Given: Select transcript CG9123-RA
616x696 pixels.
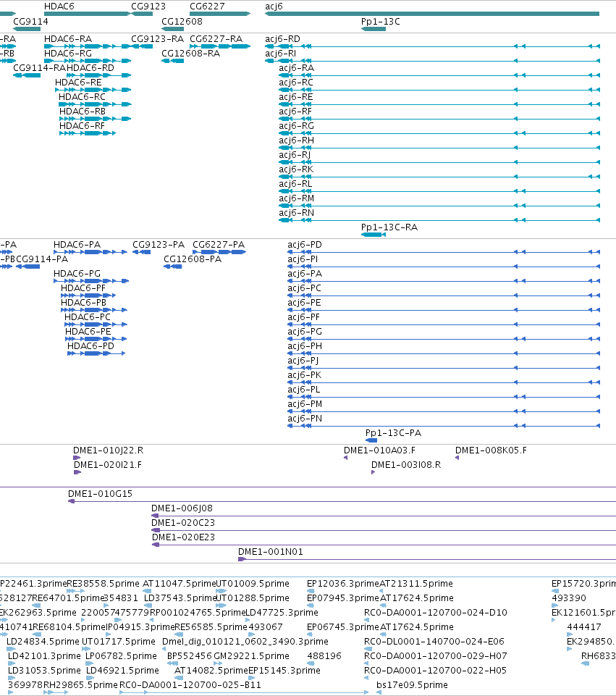Looking at the screenshot, I should (157, 38).
